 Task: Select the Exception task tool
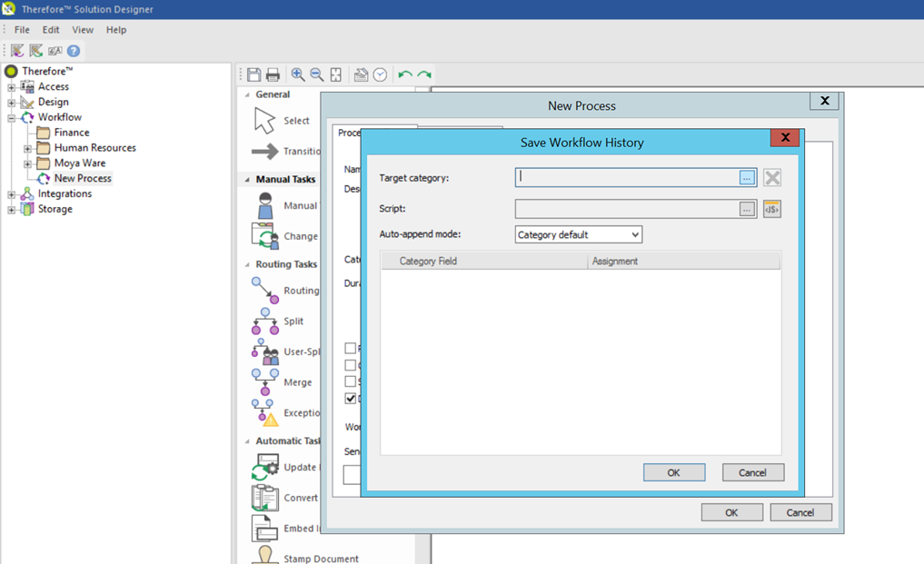point(286,412)
